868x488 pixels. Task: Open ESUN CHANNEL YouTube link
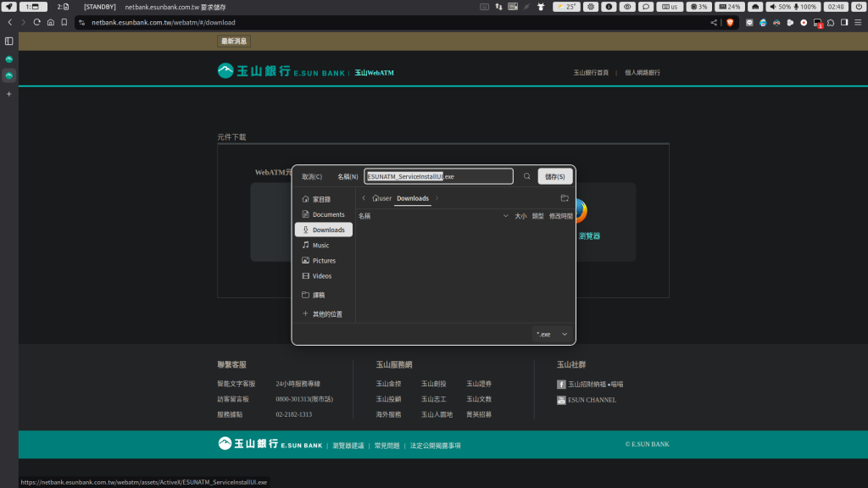(592, 400)
